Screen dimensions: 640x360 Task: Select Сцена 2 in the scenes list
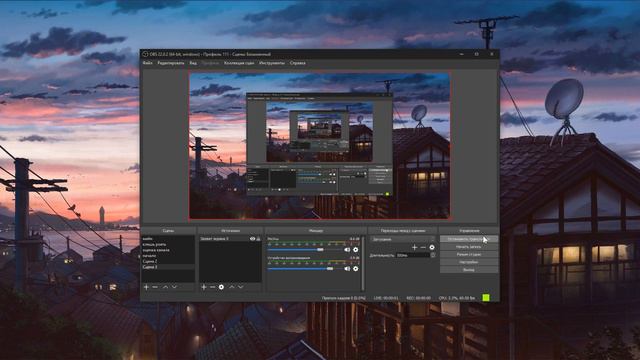pyautogui.click(x=168, y=261)
